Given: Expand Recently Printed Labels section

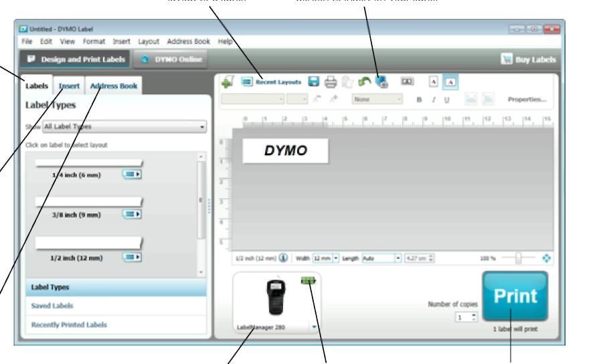Looking at the screenshot, I should pyautogui.click(x=116, y=325).
